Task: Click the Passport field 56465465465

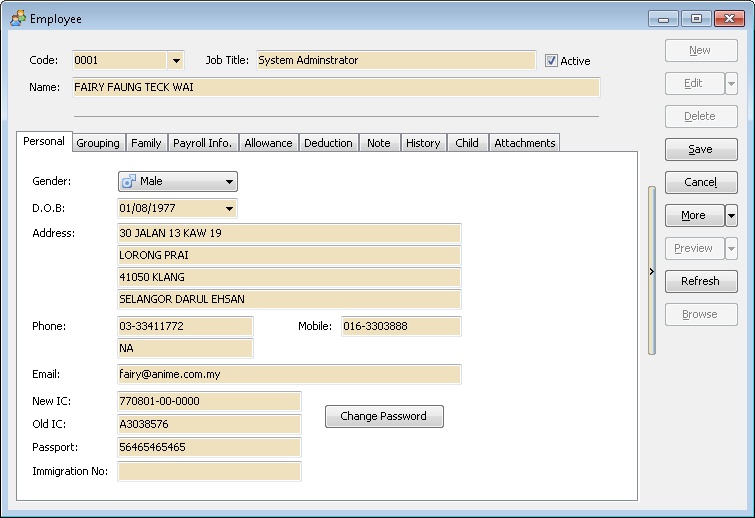Action: pyautogui.click(x=209, y=448)
